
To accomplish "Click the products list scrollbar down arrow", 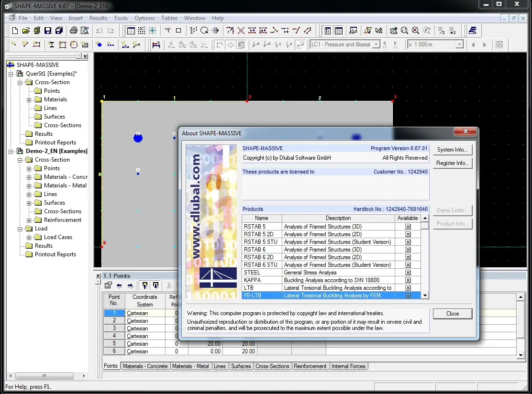I will 424,295.
